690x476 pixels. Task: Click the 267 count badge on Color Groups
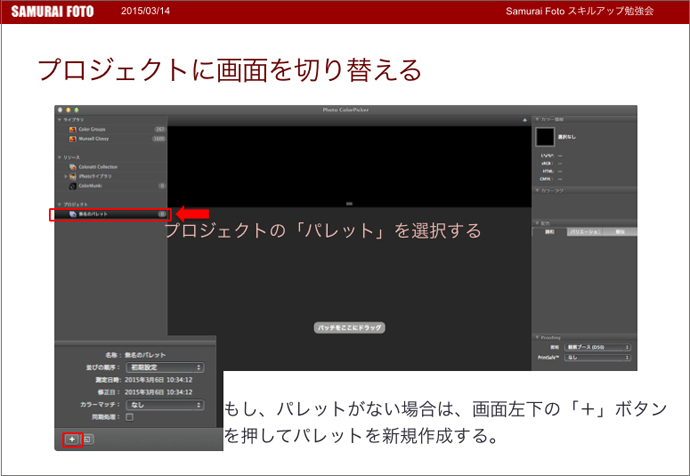pyautogui.click(x=160, y=129)
